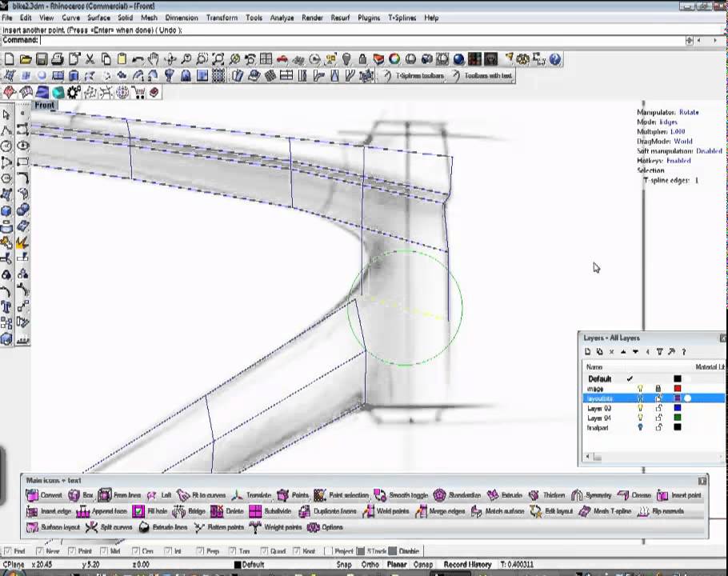Click the blue render sphere icon
Image resolution: width=728 pixels, height=576 pixels.
pos(458,59)
